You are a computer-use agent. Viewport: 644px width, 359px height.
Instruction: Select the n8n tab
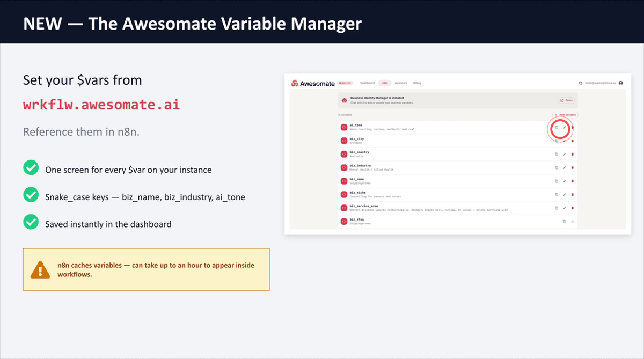pyautogui.click(x=385, y=83)
